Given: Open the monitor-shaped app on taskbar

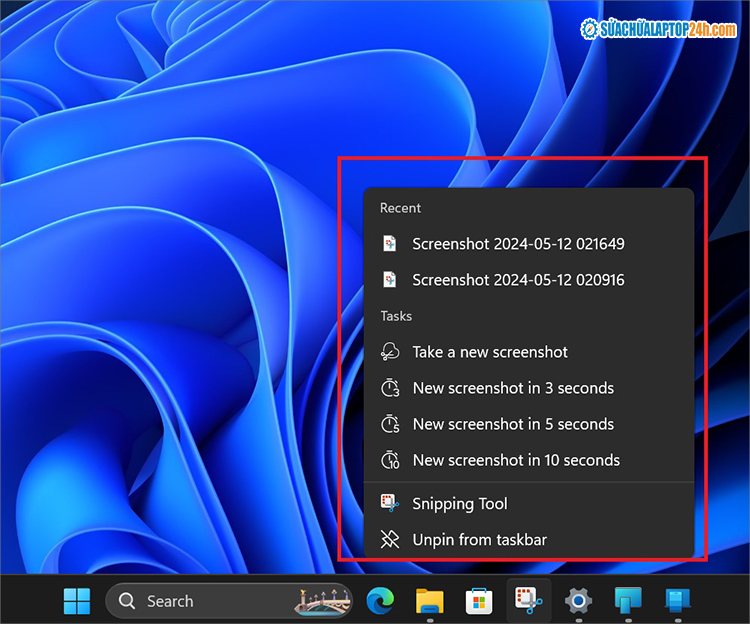Looking at the screenshot, I should (x=628, y=601).
